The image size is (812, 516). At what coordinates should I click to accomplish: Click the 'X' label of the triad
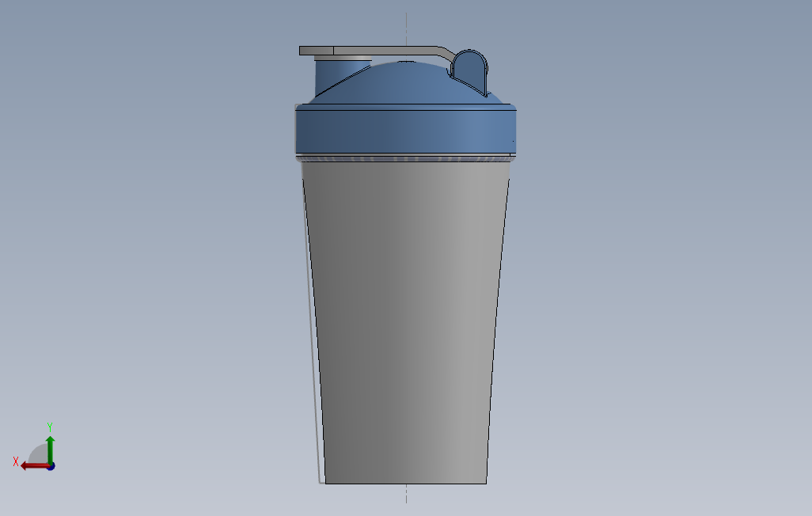click(x=16, y=461)
